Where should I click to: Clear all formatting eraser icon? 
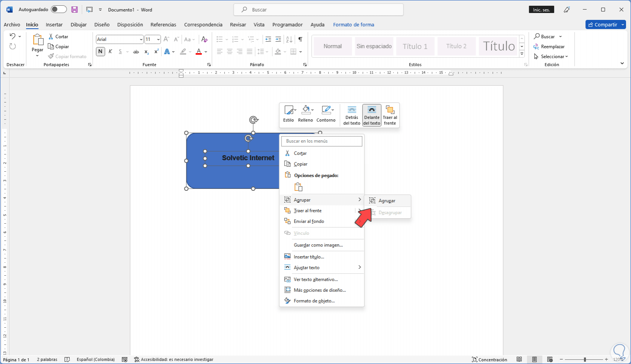tap(204, 39)
